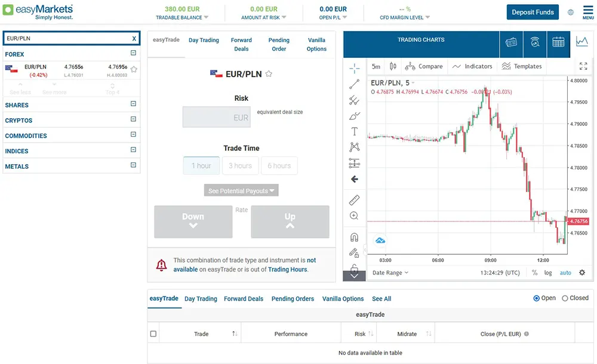Switch to the Vanilla Options tab
Viewport: 597px width, 364px height.
point(316,44)
